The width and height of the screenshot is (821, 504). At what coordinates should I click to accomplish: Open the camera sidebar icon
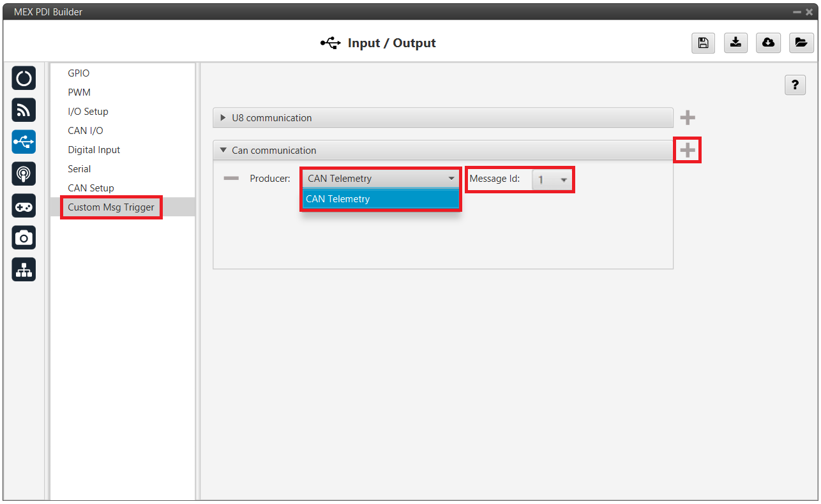click(x=24, y=238)
